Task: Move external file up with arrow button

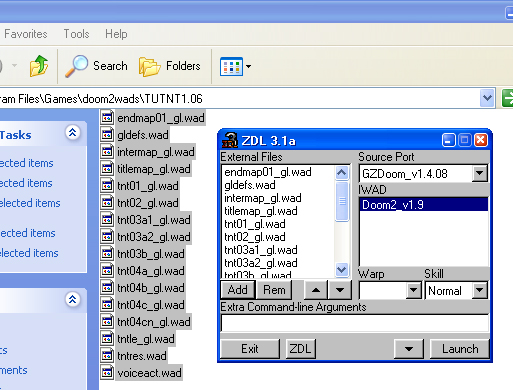Action: 316,290
